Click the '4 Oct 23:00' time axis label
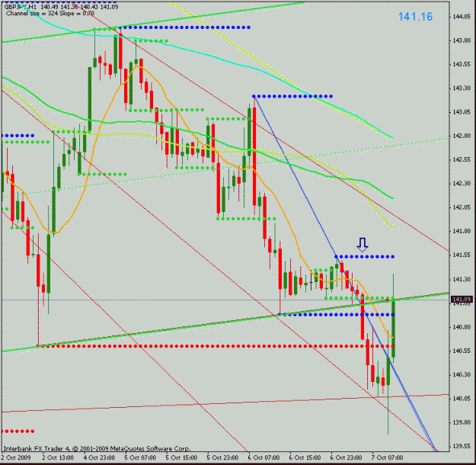Viewport: 476px width, 465px height. 99,457
